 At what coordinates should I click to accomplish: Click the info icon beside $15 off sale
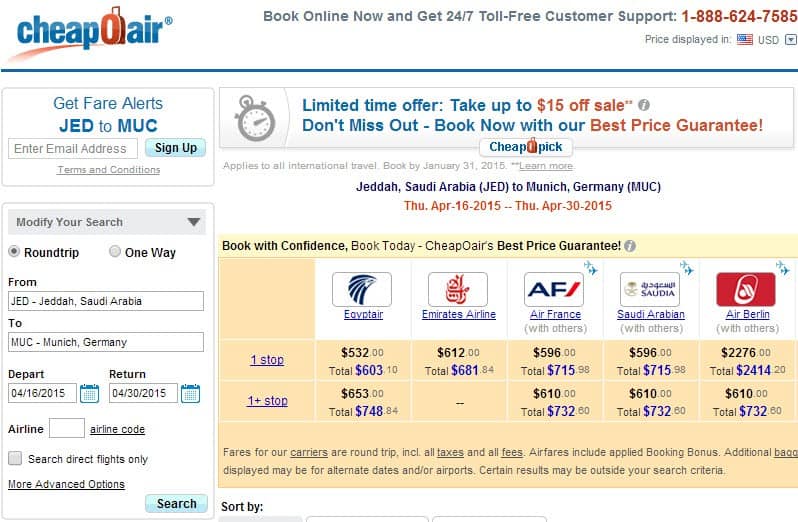point(644,105)
